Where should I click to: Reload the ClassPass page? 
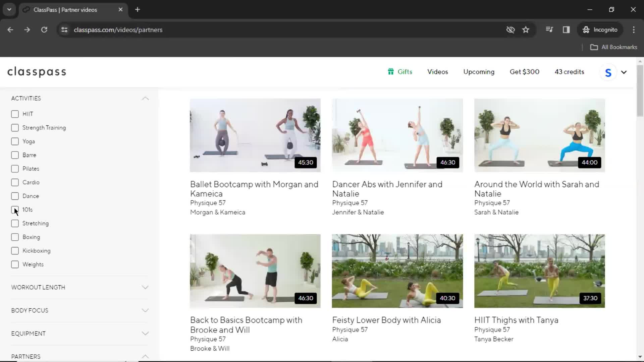[x=44, y=29]
